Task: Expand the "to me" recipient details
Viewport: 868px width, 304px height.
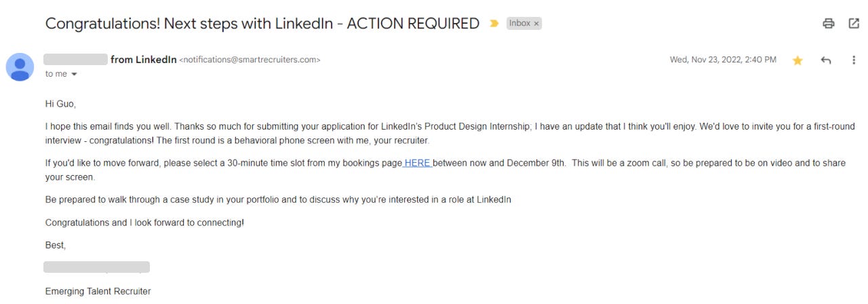Action: click(x=74, y=74)
